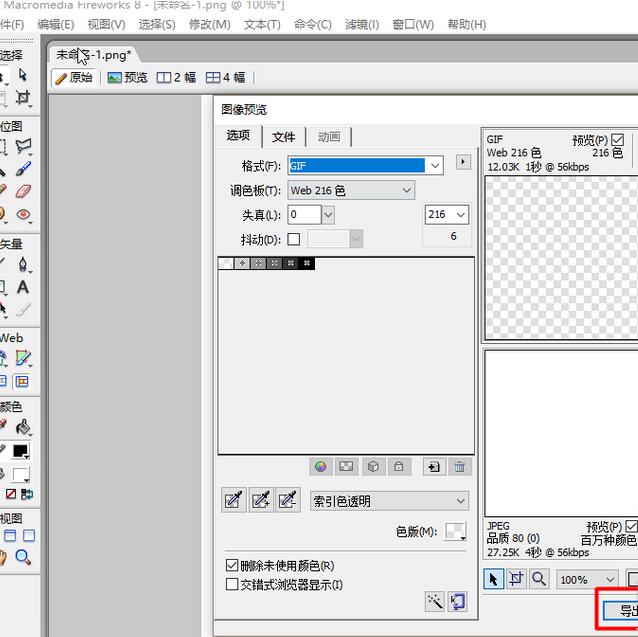The image size is (638, 637).
Task: Select the Zoom magnifier tool in toolbox
Action: click(23, 557)
